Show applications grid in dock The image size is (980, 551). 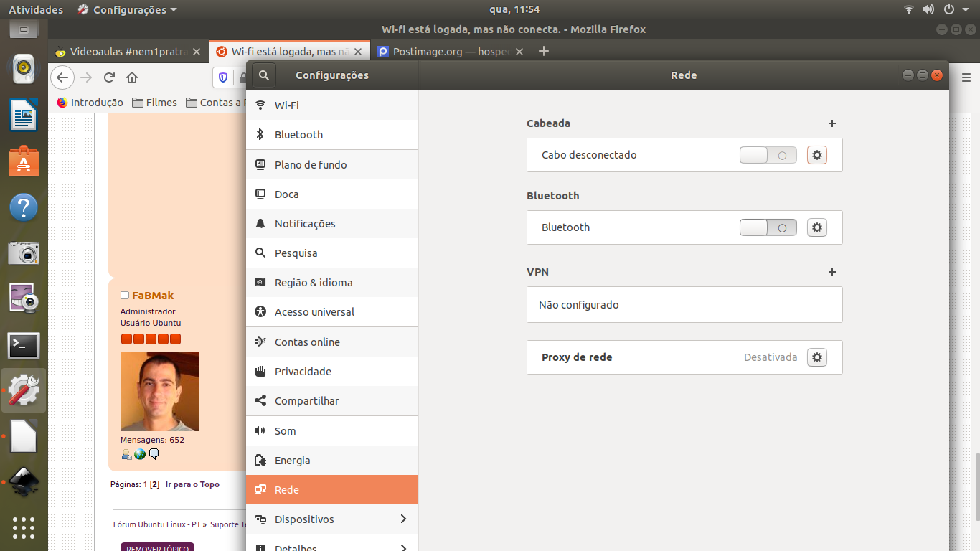point(24,528)
